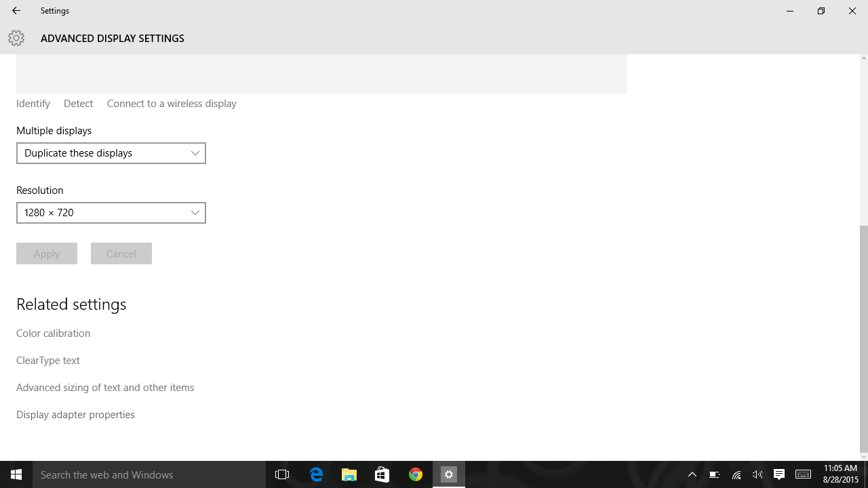The width and height of the screenshot is (868, 488).
Task: Click the vertical scrollbar thumb
Action: (x=863, y=339)
